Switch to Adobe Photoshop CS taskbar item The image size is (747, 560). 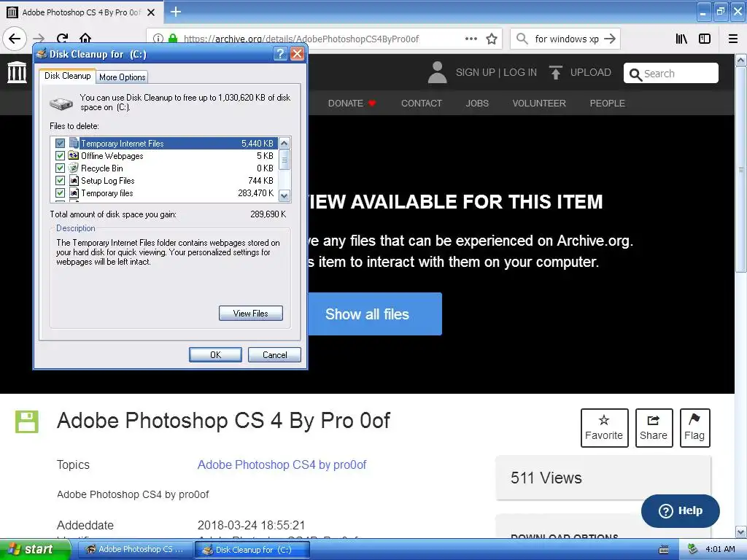pyautogui.click(x=135, y=550)
